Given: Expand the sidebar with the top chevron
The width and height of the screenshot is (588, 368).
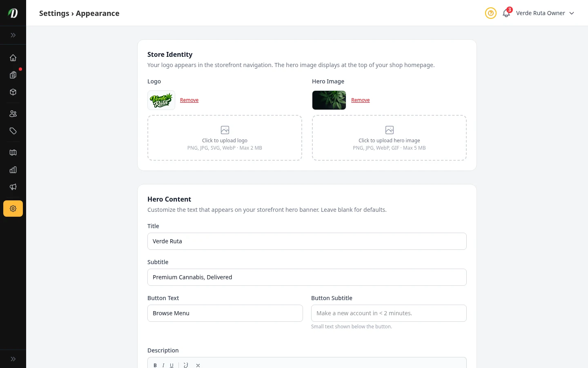Looking at the screenshot, I should click(x=13, y=35).
